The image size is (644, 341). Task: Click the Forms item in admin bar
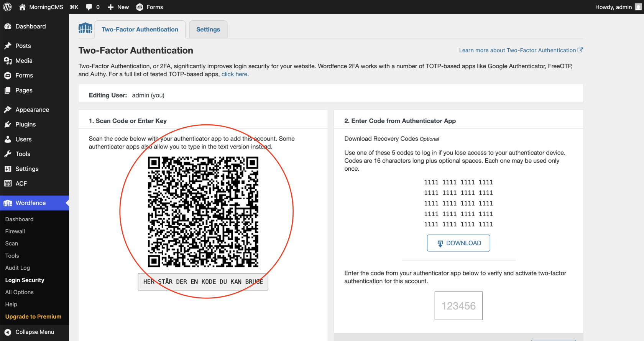(x=149, y=7)
